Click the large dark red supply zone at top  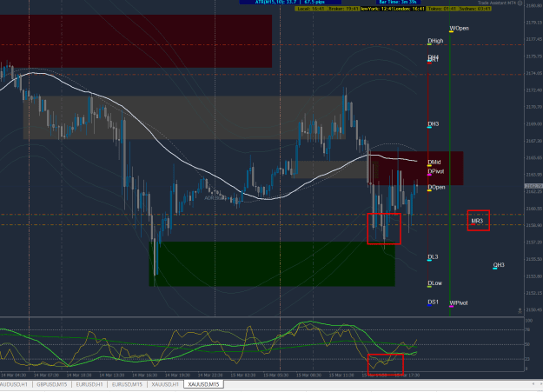coord(136,41)
